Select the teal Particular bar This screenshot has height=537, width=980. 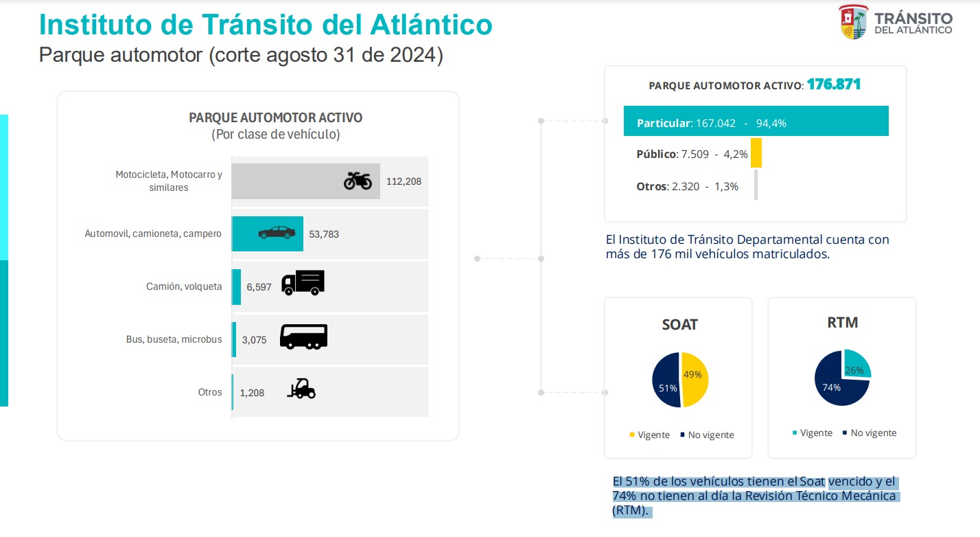756,121
